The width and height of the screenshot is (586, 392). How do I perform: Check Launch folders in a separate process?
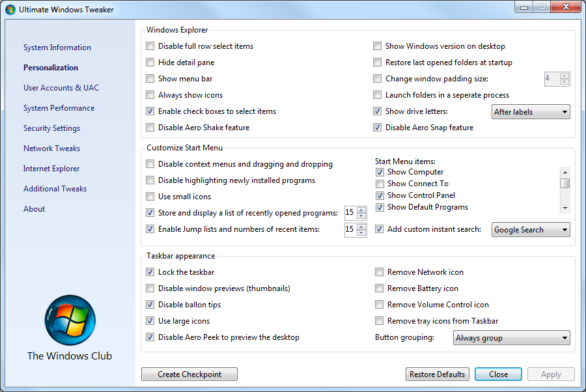(x=377, y=94)
